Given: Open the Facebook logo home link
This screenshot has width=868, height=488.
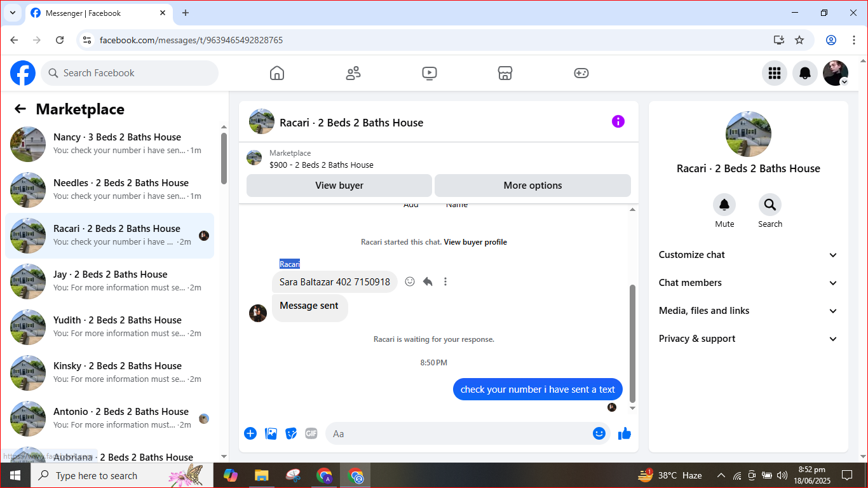Looking at the screenshot, I should (23, 73).
